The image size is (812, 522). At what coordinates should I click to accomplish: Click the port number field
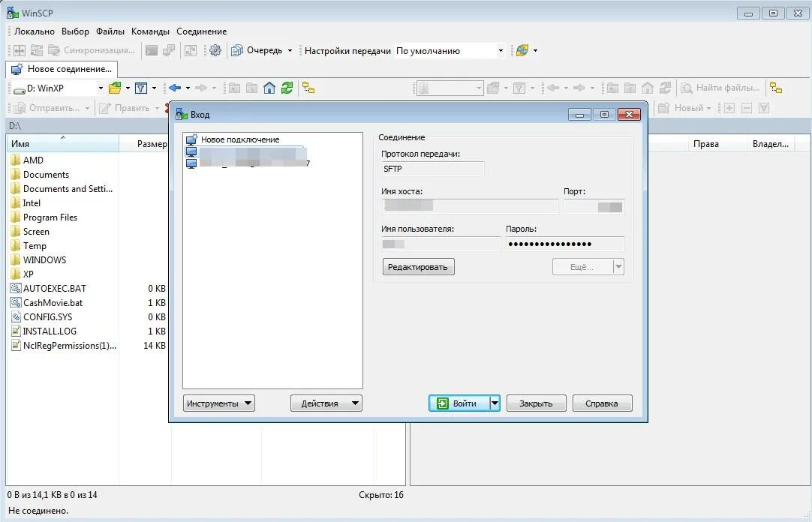[x=594, y=206]
